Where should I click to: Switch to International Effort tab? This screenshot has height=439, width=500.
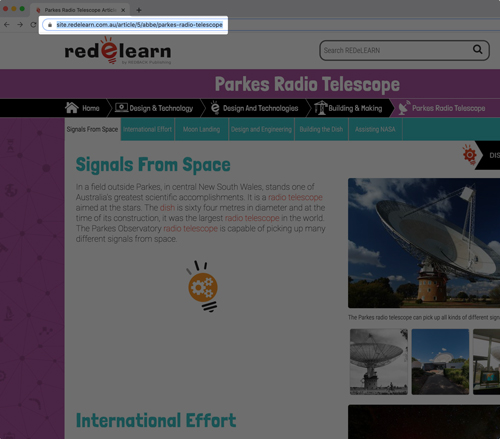point(147,129)
